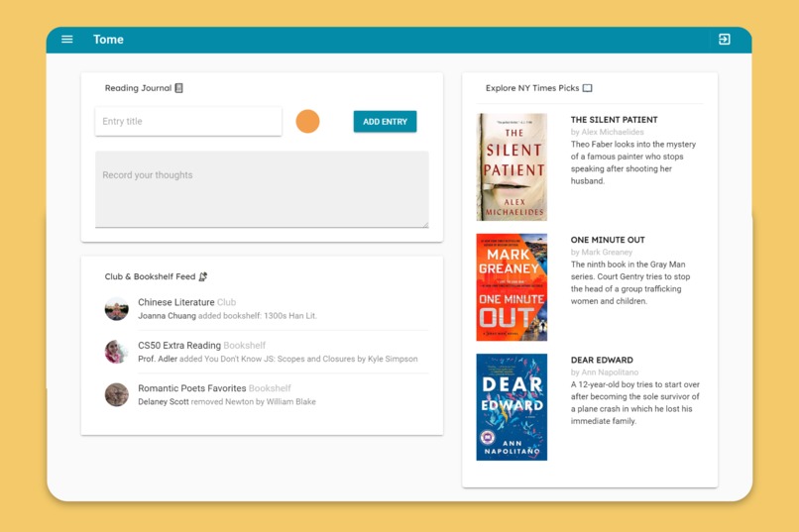Click DEAR EDWARD title text

tap(602, 360)
